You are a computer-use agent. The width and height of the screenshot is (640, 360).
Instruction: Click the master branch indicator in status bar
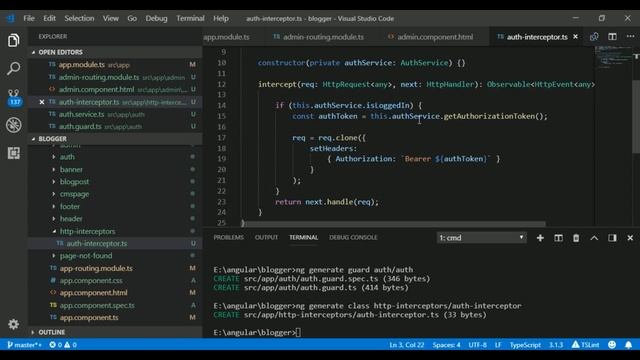[x=24, y=345]
